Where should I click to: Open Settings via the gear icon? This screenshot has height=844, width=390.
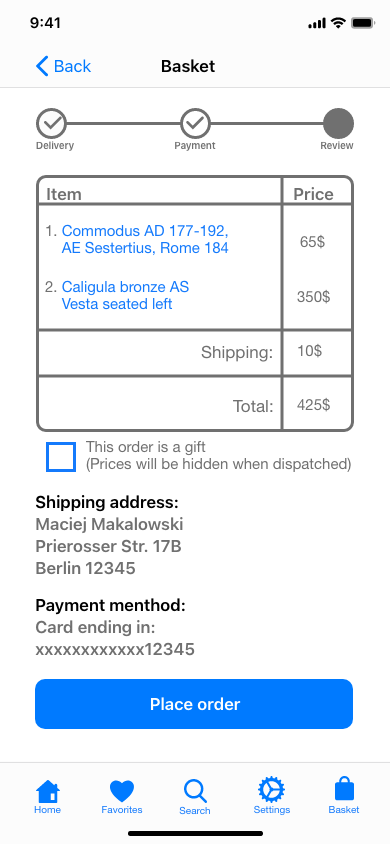[272, 791]
